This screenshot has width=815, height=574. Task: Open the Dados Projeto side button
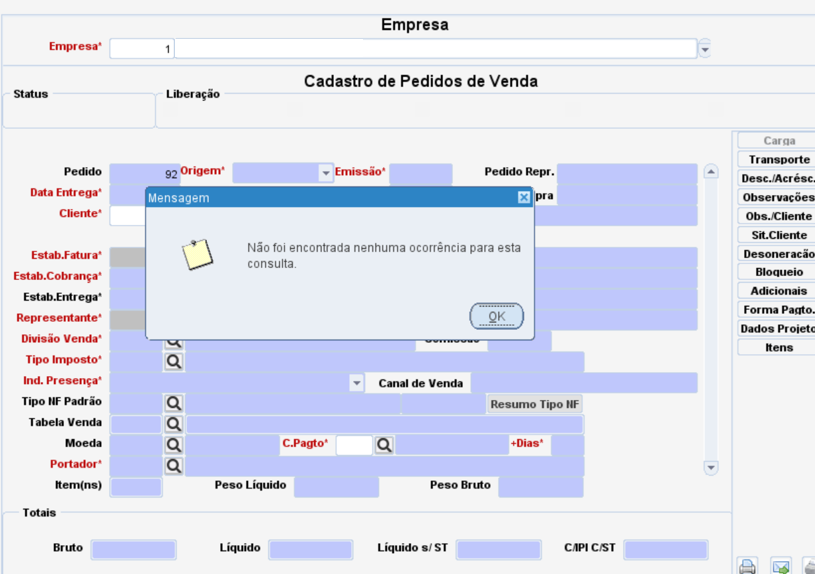779,329
